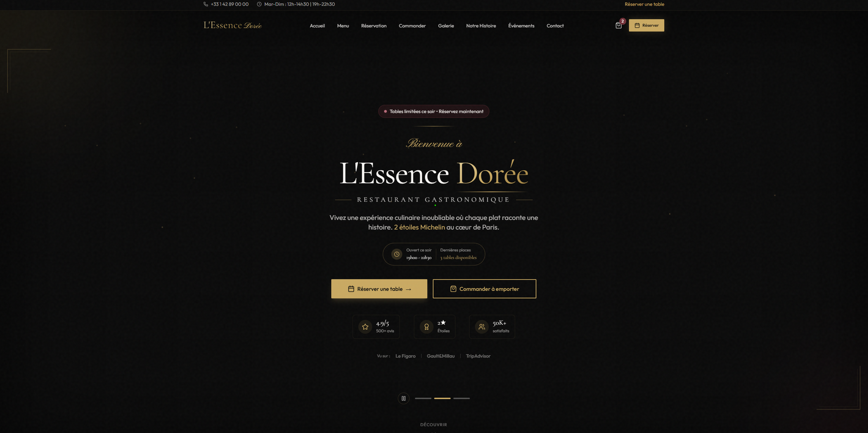Pause the hero slideshow

coord(404,398)
